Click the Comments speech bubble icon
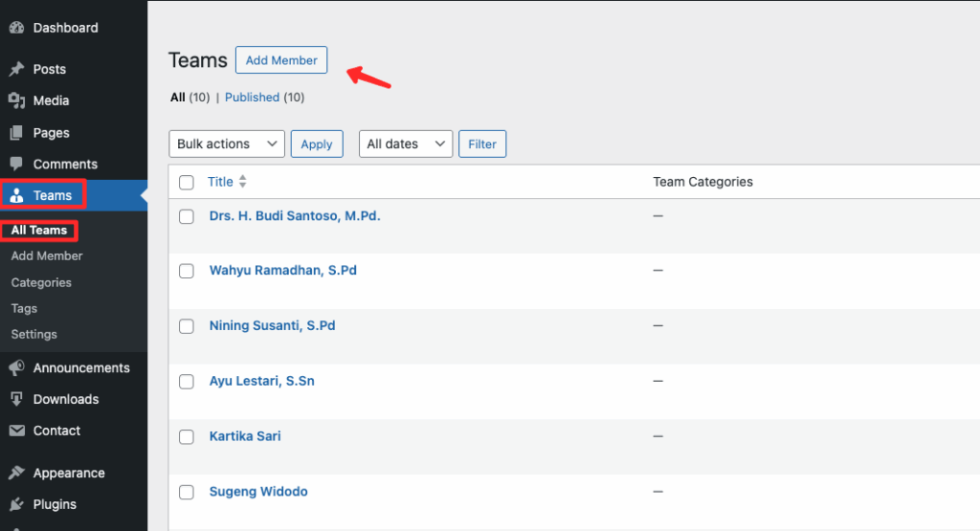The width and height of the screenshot is (980, 531). coord(17,164)
